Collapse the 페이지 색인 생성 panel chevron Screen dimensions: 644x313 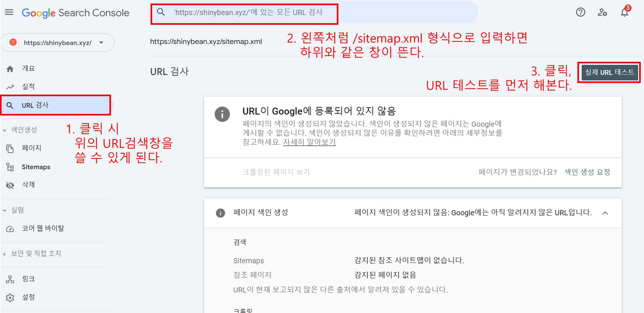pyautogui.click(x=605, y=213)
